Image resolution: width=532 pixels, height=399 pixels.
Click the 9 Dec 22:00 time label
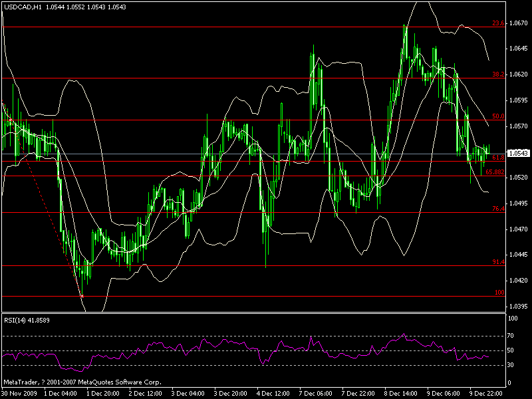[485, 393]
